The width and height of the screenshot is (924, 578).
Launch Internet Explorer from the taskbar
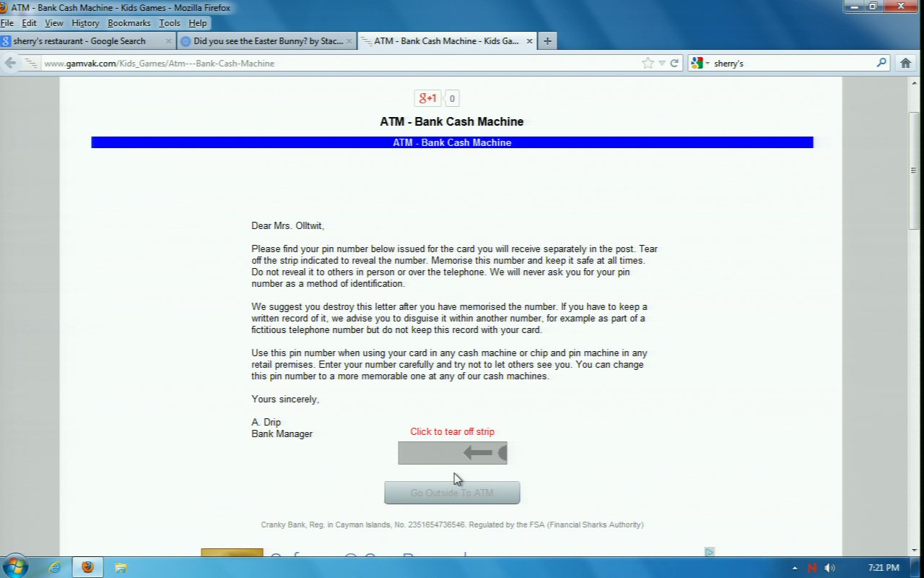click(55, 567)
